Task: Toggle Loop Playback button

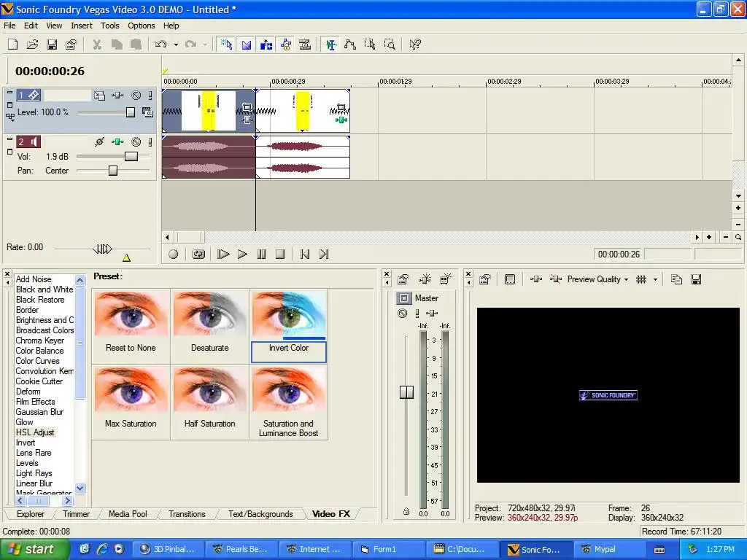Action: pyautogui.click(x=198, y=254)
